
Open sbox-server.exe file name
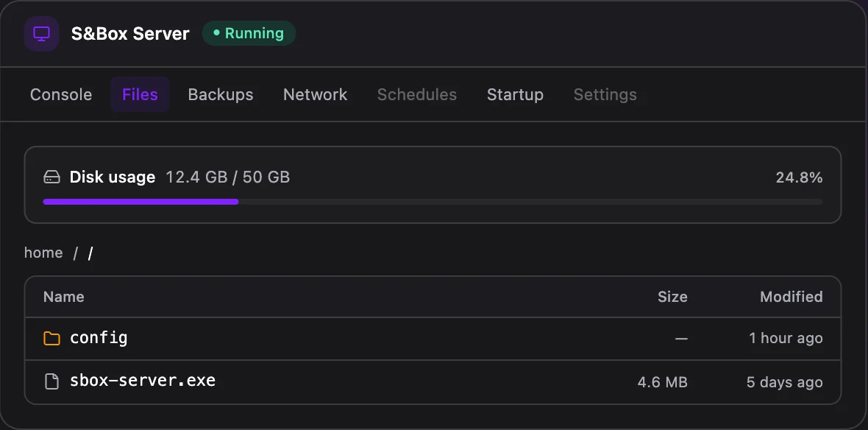point(143,381)
